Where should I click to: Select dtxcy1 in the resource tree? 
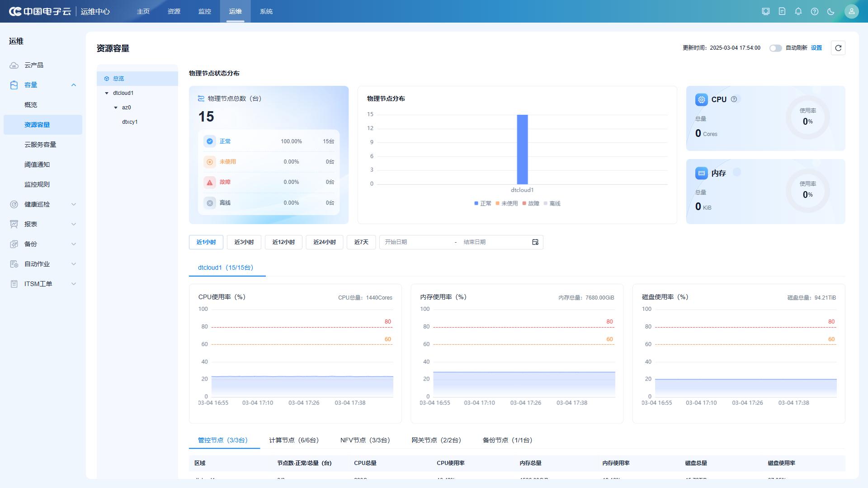[130, 122]
